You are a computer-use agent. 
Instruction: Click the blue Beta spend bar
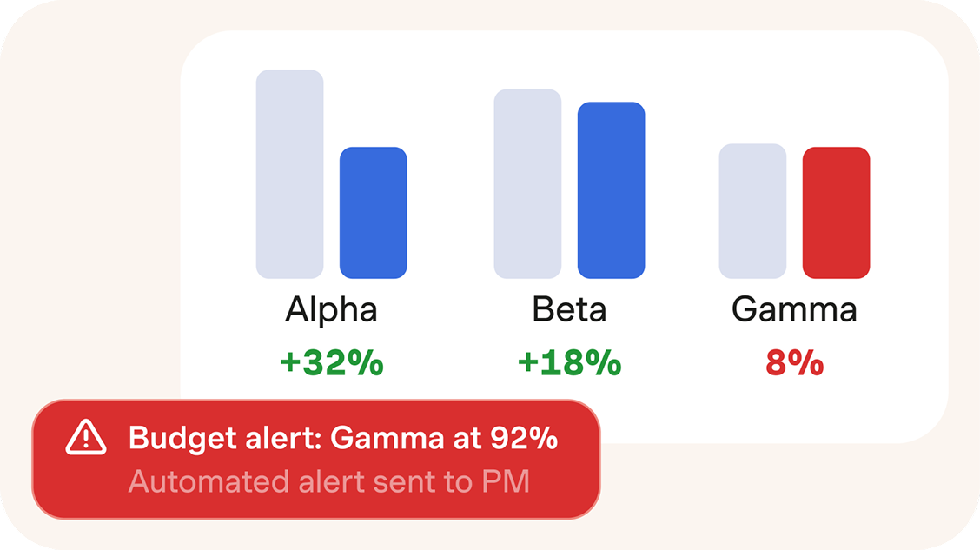click(611, 190)
